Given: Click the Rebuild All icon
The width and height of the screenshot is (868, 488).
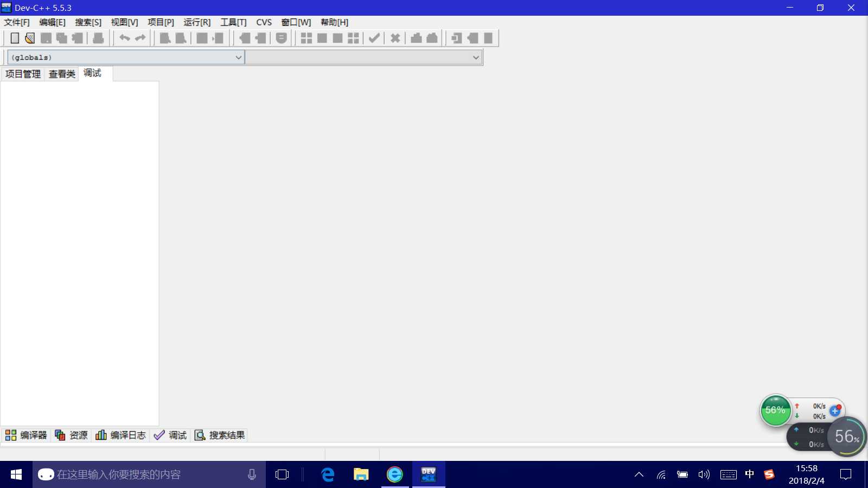Looking at the screenshot, I should pos(354,38).
